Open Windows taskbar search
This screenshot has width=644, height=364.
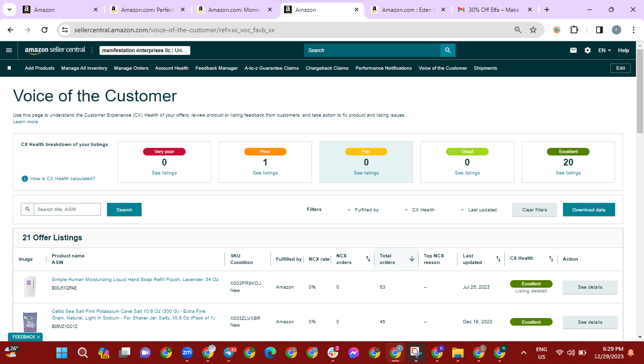pyautogui.click(x=83, y=353)
